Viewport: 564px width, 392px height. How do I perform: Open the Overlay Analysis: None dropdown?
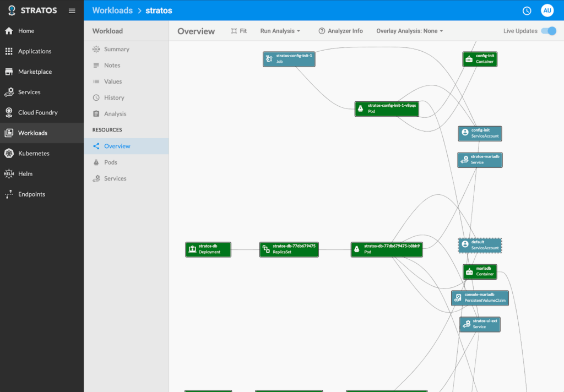[x=409, y=31]
